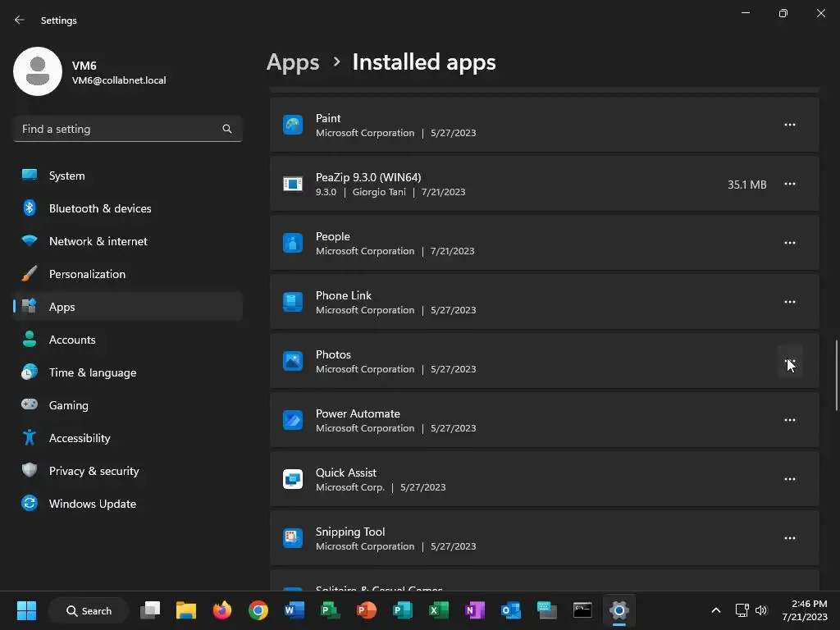Viewport: 840px width, 630px height.
Task: Click the PeaZip app icon
Action: [x=293, y=184]
